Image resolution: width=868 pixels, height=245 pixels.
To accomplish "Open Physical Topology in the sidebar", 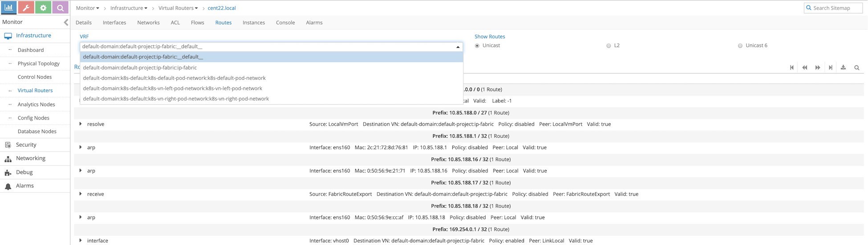I will [x=39, y=64].
